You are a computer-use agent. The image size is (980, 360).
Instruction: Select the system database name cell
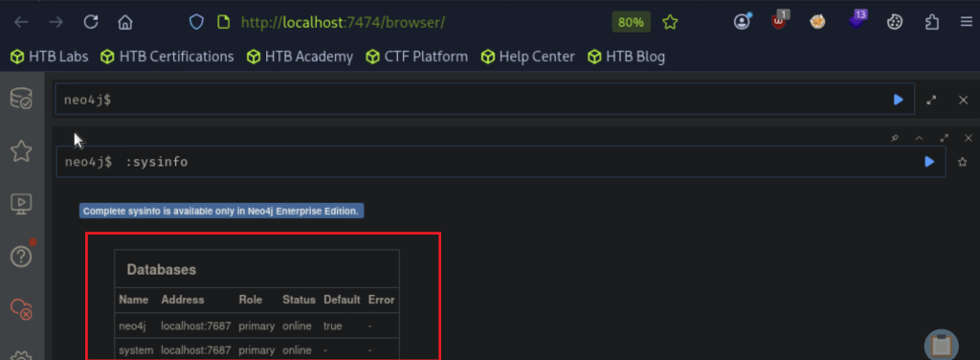coord(136,350)
